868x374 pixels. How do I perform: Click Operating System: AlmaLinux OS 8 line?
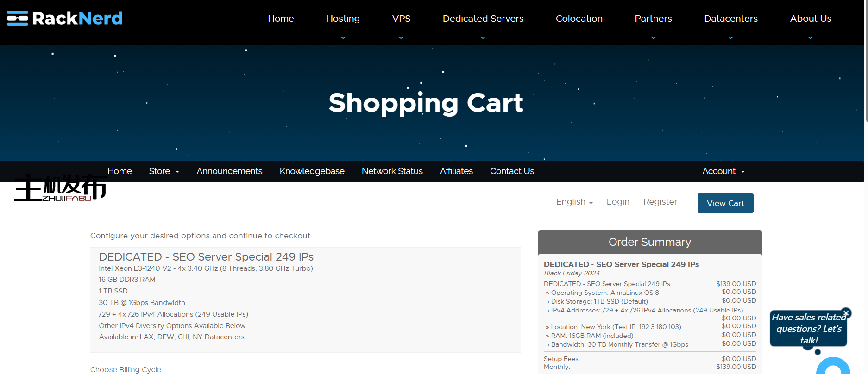click(x=602, y=293)
